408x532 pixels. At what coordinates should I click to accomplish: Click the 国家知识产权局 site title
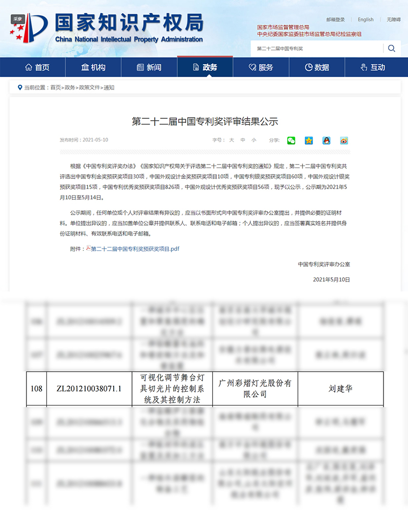[x=130, y=22]
